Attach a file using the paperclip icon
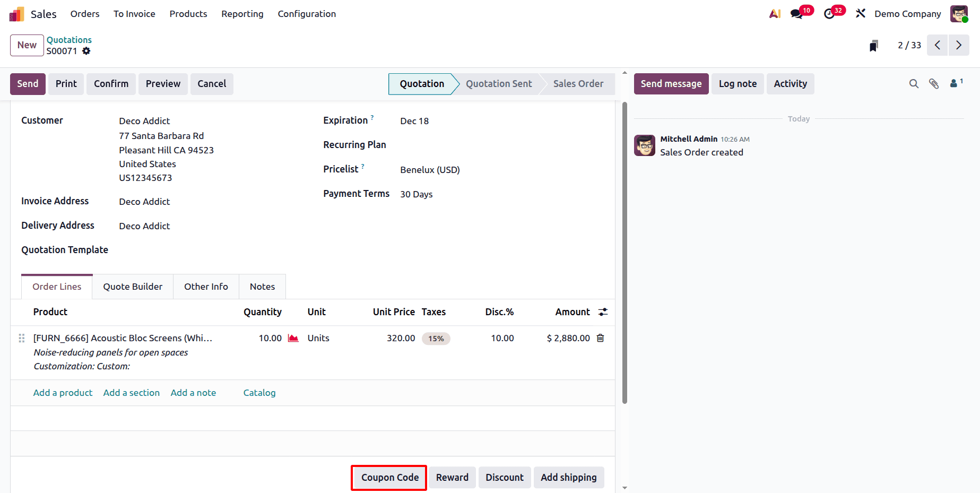 tap(934, 83)
